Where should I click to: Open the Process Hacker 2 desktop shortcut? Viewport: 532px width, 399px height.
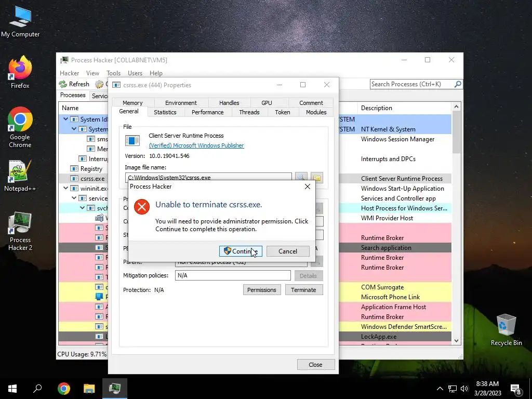(x=20, y=231)
